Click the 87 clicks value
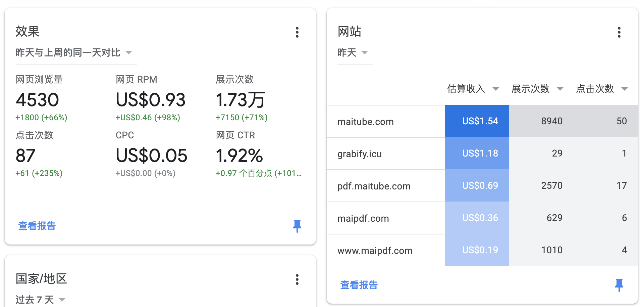Image resolution: width=644 pixels, height=307 pixels. click(25, 156)
